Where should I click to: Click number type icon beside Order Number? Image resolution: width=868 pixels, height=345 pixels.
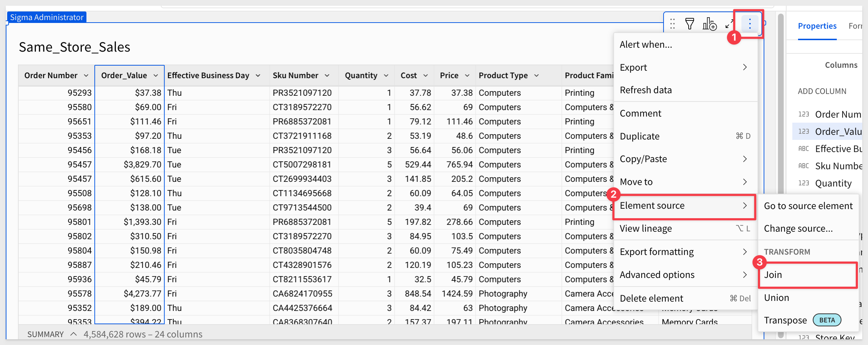tap(803, 114)
